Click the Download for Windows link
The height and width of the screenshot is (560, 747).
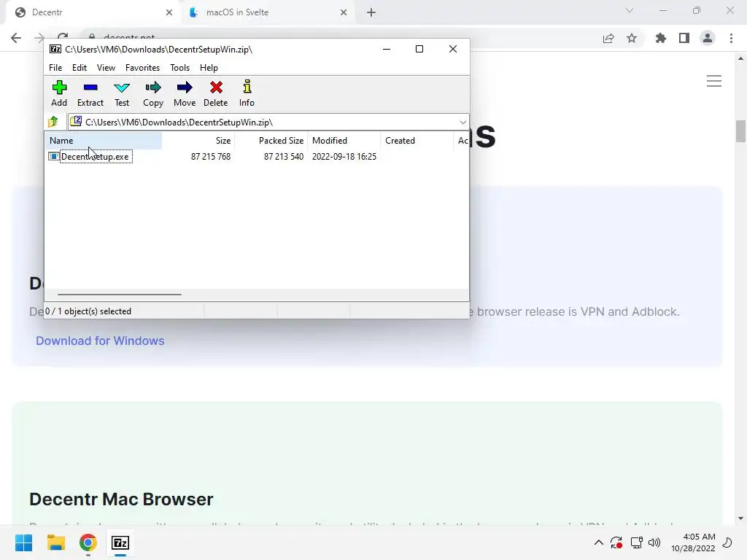click(100, 341)
